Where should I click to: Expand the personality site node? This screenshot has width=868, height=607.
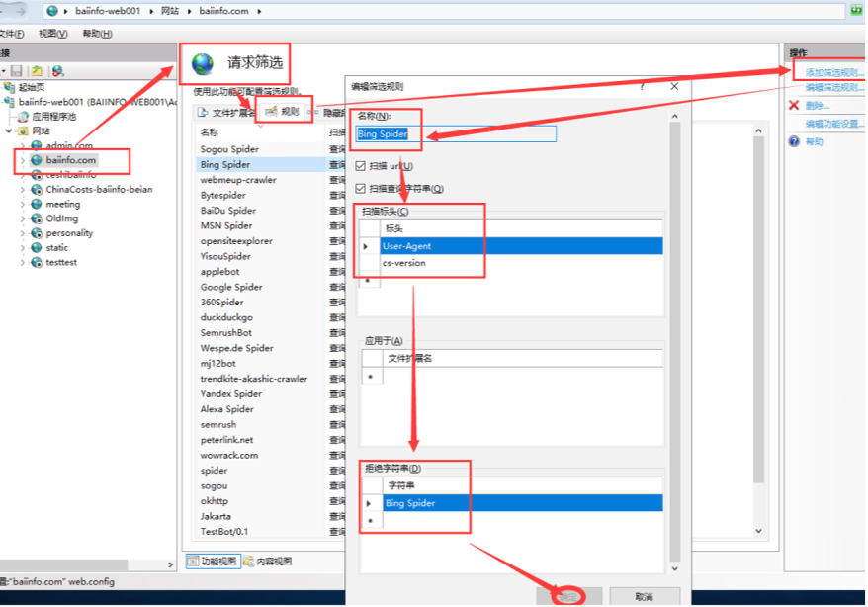(23, 233)
